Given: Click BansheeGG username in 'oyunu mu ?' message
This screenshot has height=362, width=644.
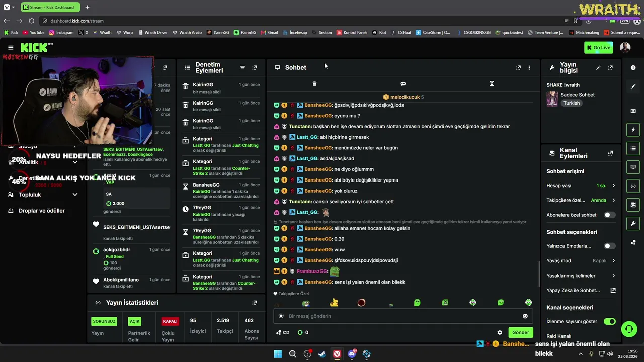Looking at the screenshot, I should 318,116.
